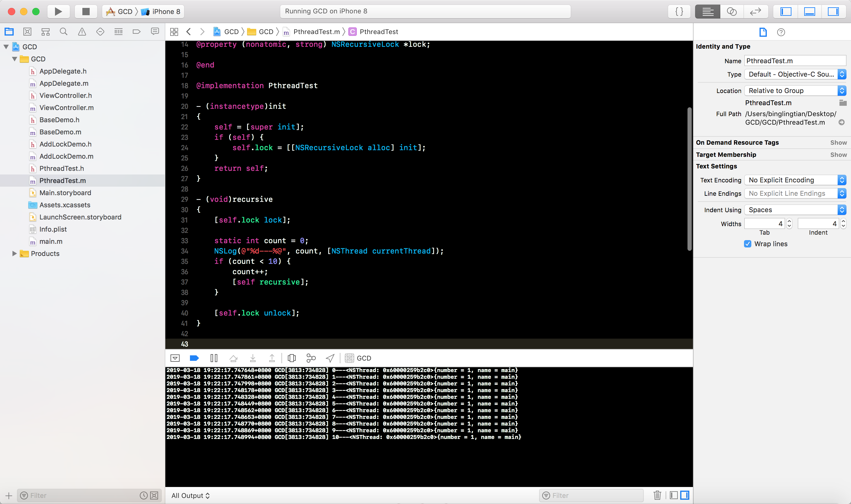Step into in the debugger
The height and width of the screenshot is (504, 851).
pos(253,358)
